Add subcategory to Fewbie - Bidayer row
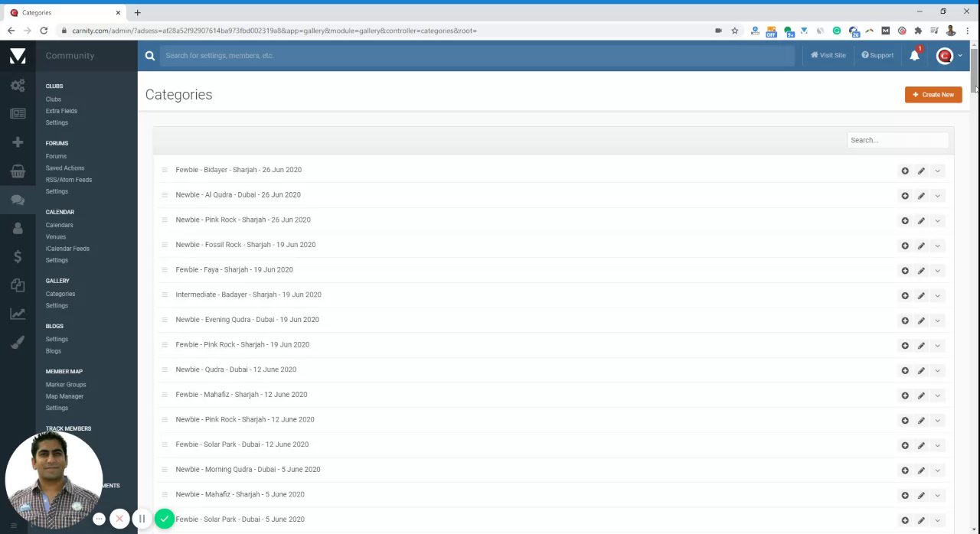The width and height of the screenshot is (980, 534). tap(905, 171)
